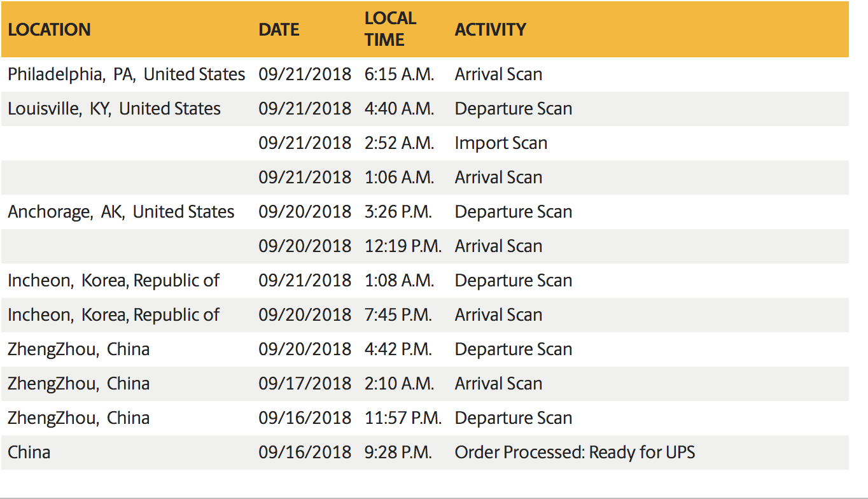Select Louisville, KY, United States location
Viewport: 868px width, 499px height.
coord(114,109)
